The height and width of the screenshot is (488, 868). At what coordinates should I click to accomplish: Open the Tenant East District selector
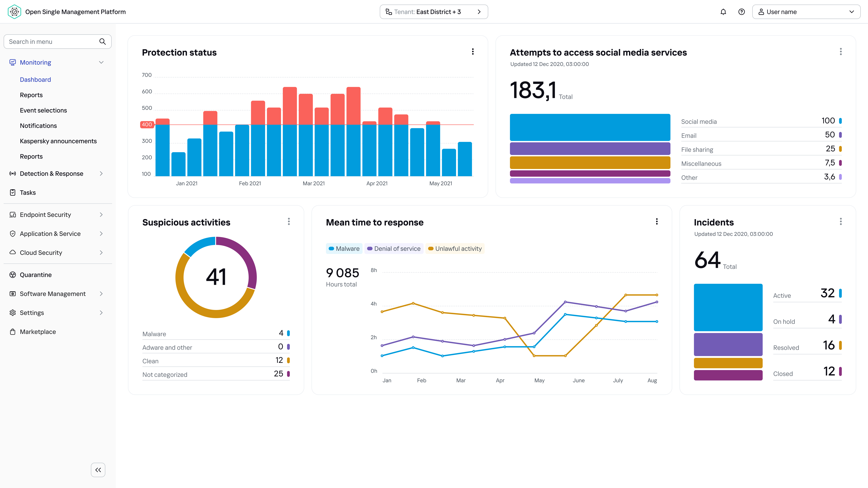tap(434, 12)
